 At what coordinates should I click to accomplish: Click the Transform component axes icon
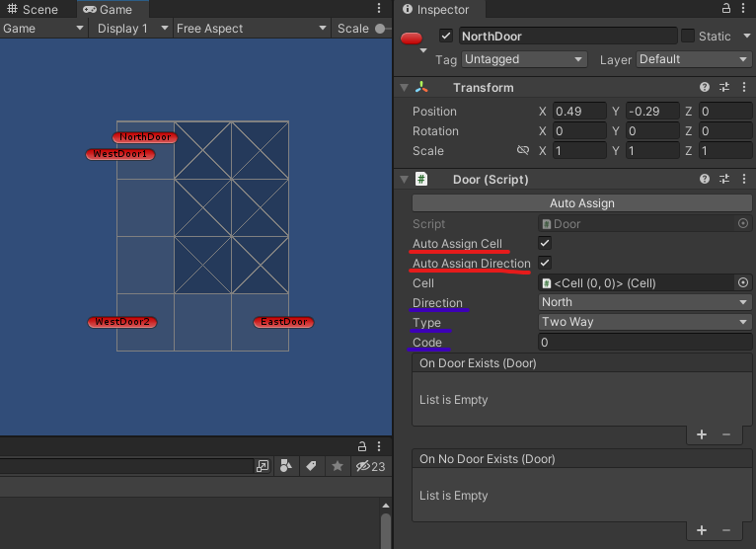[421, 87]
